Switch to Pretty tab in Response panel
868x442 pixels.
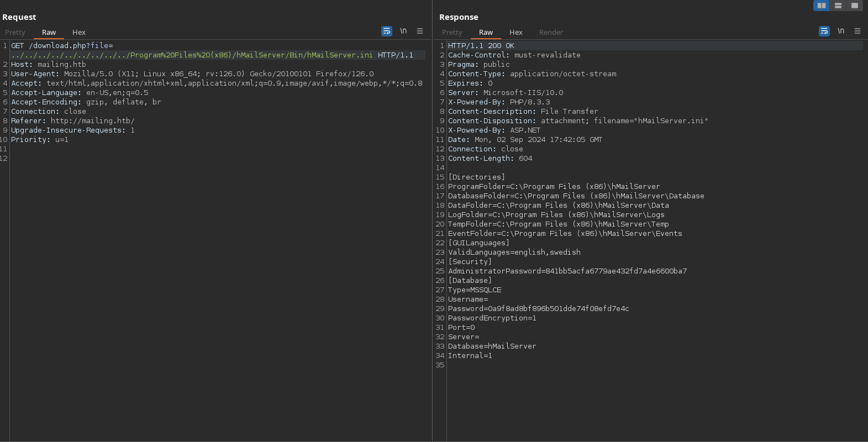tap(452, 33)
